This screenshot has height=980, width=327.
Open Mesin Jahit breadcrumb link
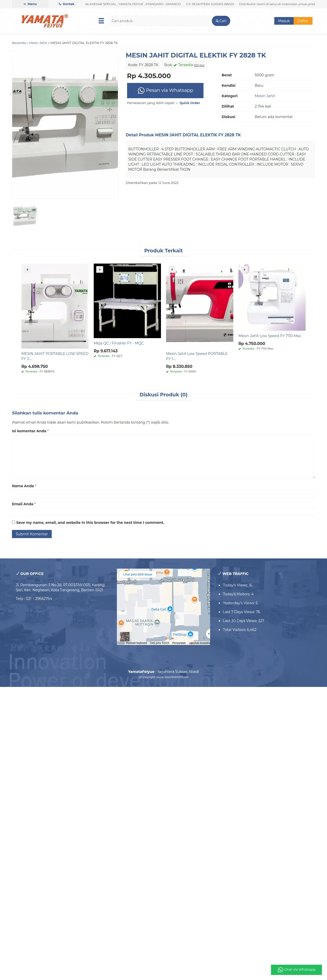[38, 43]
